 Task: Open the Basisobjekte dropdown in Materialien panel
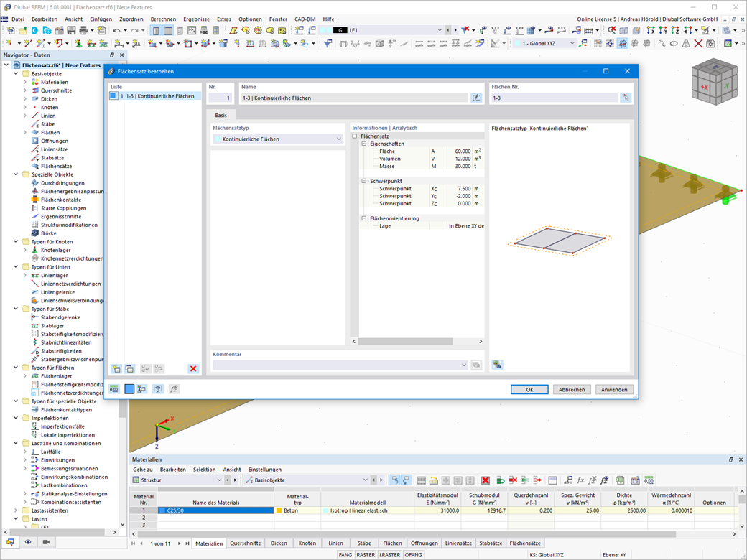point(307,480)
